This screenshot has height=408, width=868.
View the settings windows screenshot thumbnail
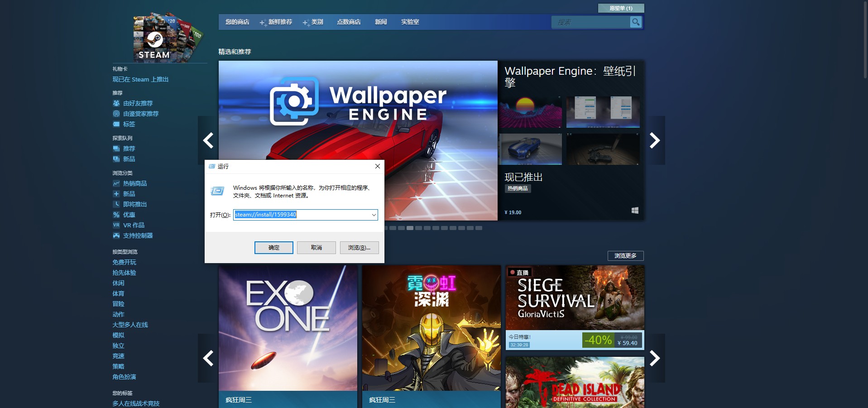tap(603, 112)
